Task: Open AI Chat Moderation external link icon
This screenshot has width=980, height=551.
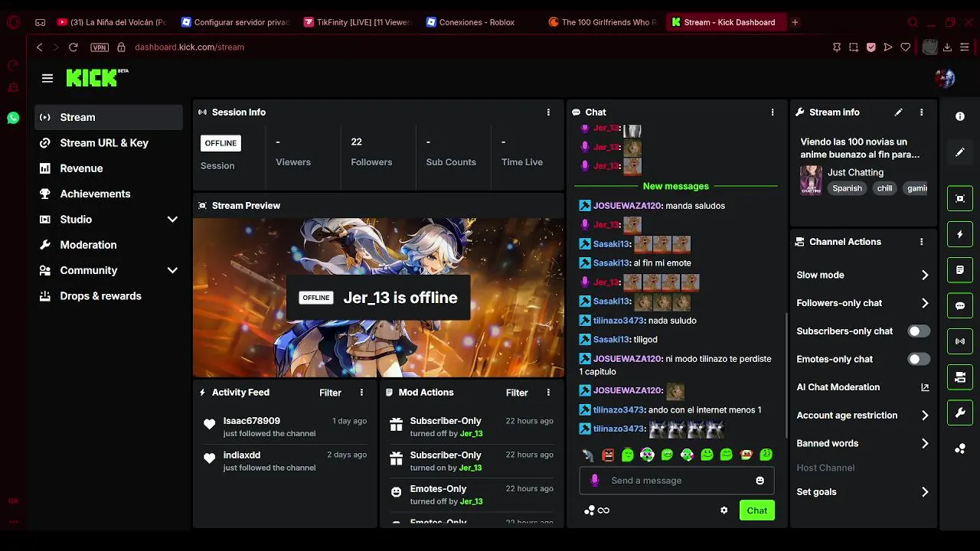Action: [925, 387]
